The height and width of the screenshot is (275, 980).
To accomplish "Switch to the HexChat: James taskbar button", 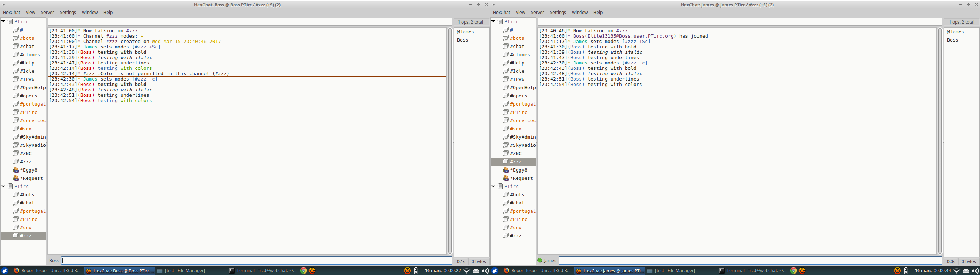I will (x=610, y=270).
